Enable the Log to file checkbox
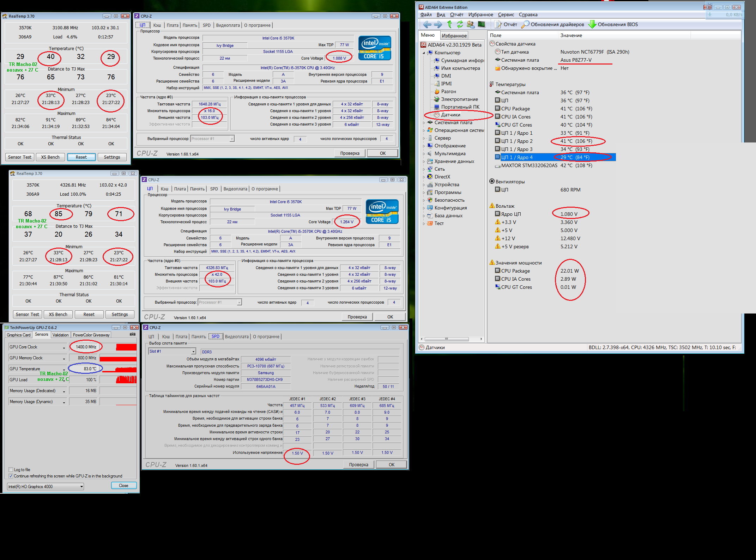This screenshot has width=756, height=560. coord(11,470)
